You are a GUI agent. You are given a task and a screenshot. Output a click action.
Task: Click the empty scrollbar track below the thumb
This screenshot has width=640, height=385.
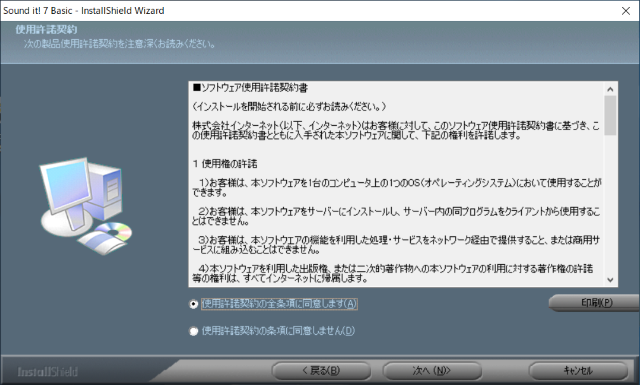(x=610, y=204)
